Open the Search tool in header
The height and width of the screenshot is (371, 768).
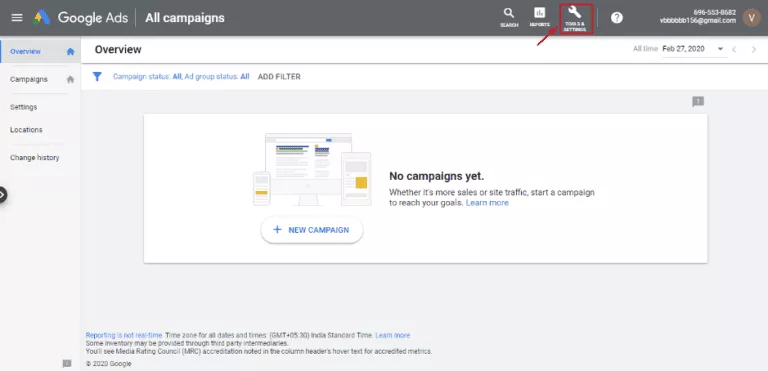coord(509,18)
